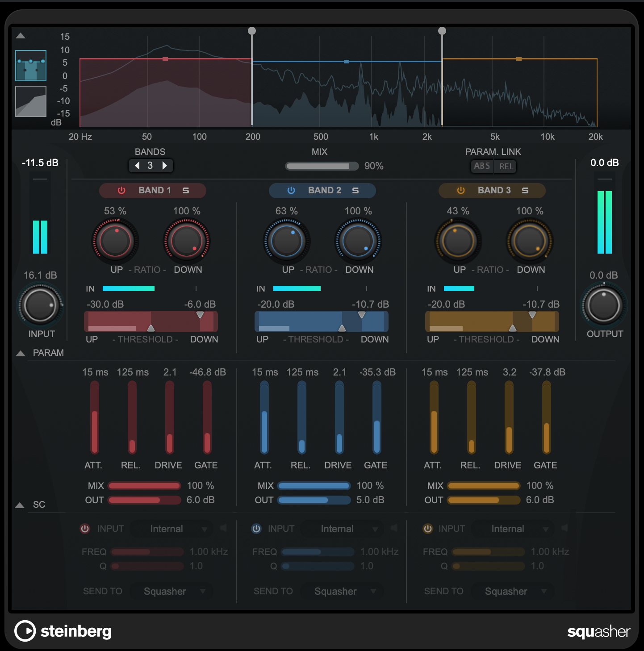The width and height of the screenshot is (644, 651).
Task: Solo Band 1 with the S icon
Action: 186,190
